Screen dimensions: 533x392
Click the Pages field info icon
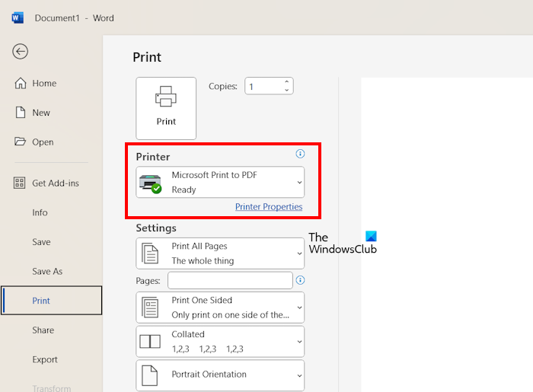tap(300, 280)
